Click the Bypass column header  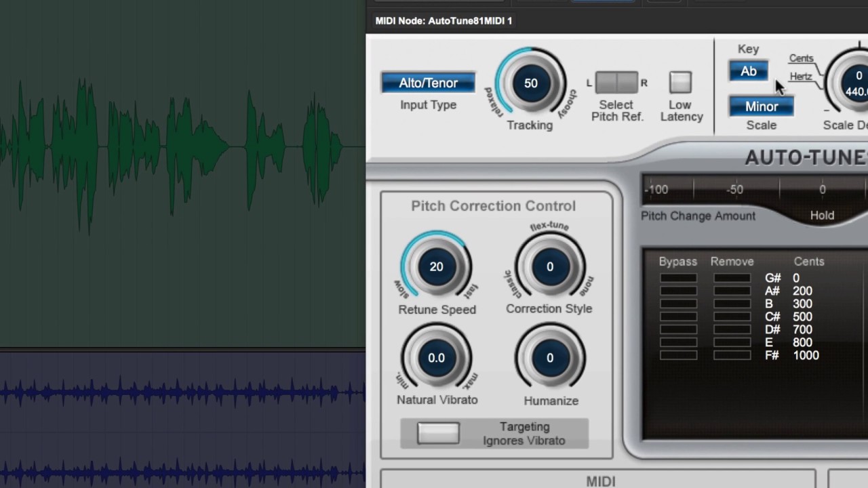tap(677, 262)
